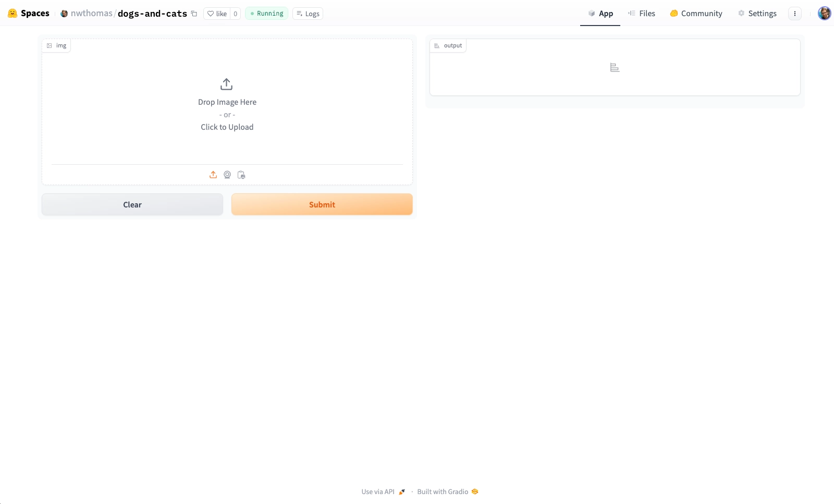The width and height of the screenshot is (834, 504).
Task: Go to the Settings tab
Action: (x=757, y=14)
